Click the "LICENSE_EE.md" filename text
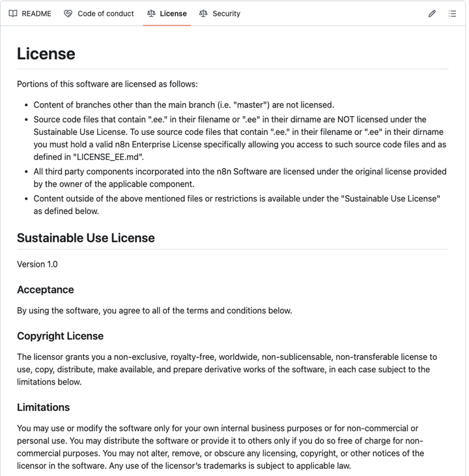Screen dimensions: 469x476 click(x=108, y=157)
